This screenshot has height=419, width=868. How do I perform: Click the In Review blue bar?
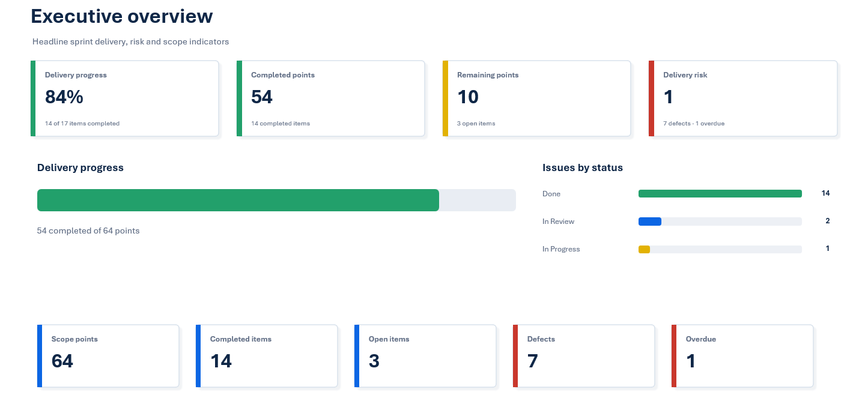(x=650, y=222)
